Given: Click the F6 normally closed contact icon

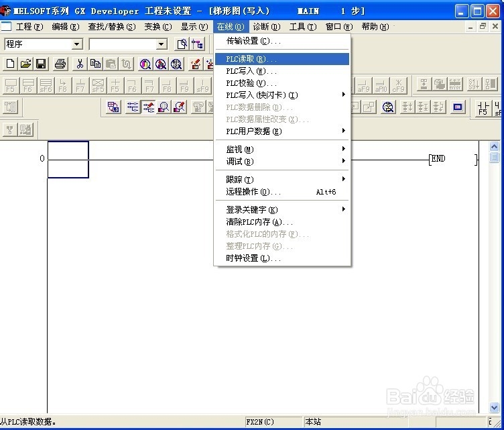Looking at the screenshot, I should [x=28, y=86].
